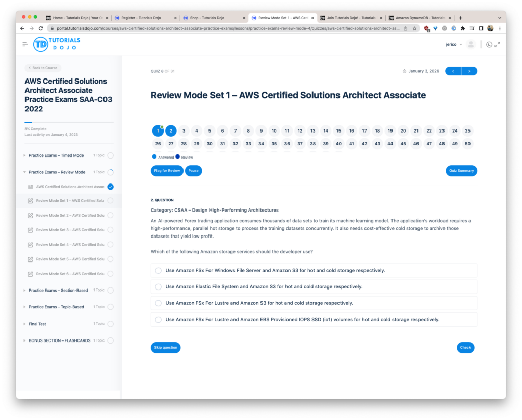
Task: Enter fullscreen with the expand arrows icon
Action: 497,44
